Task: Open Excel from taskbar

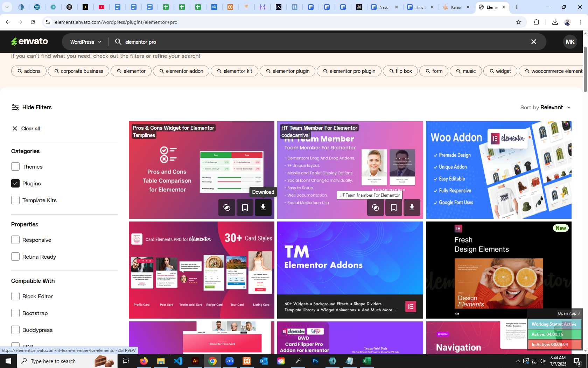Action: 367,361
